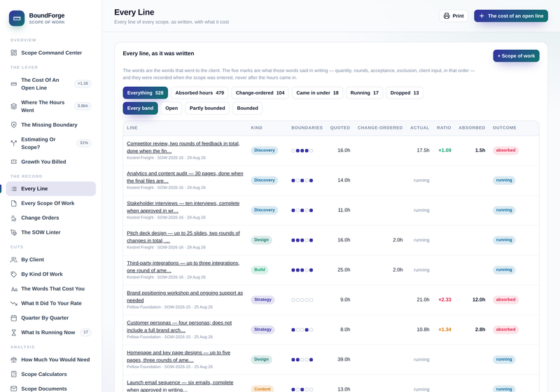This screenshot has height=392, width=560.
Task: Click Strategy tag on Brand positioning row
Action: click(x=262, y=300)
